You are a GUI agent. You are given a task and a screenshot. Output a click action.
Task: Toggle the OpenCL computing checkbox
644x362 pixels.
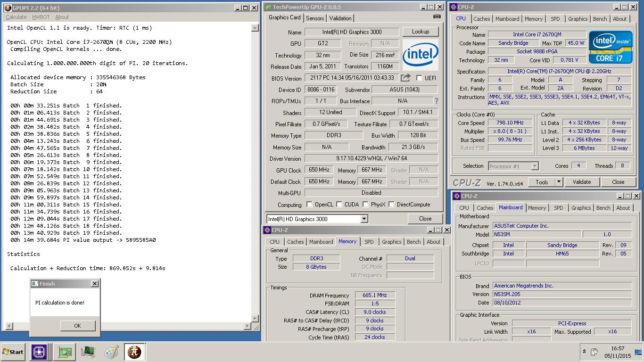coord(309,205)
